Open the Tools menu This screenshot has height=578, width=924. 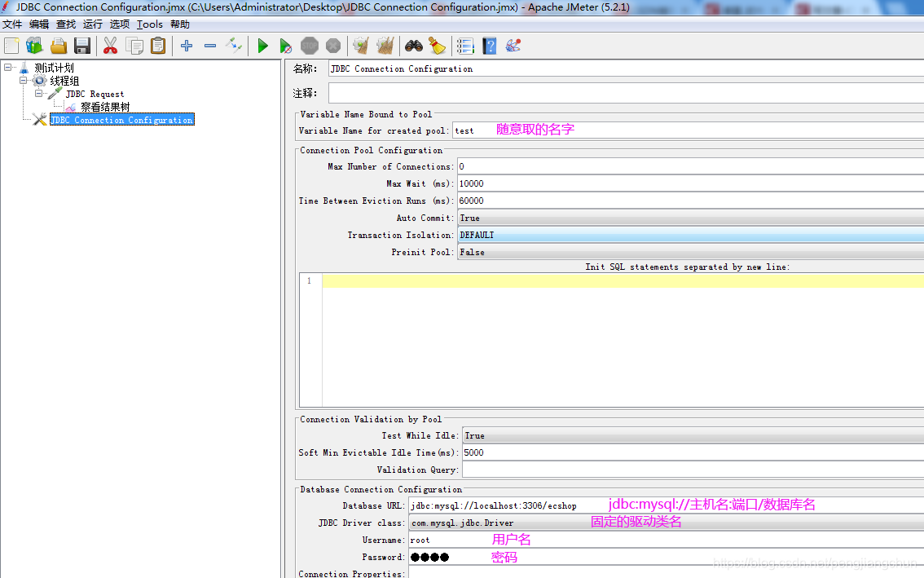click(150, 24)
